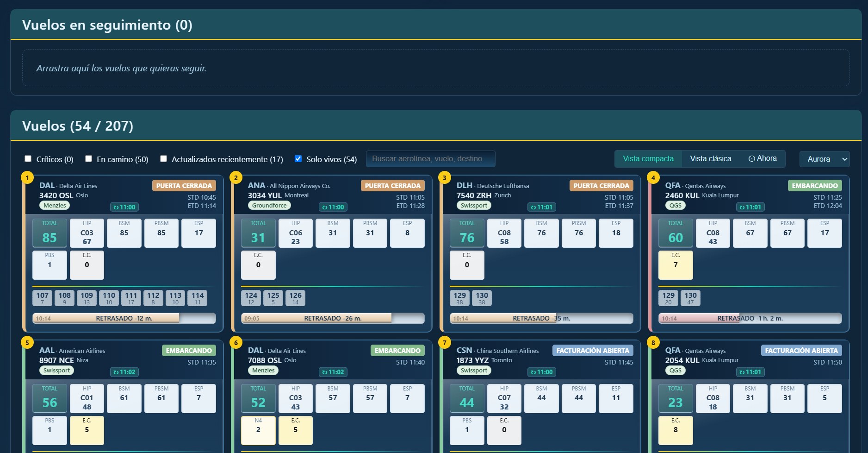Select yellow number badge 4 on QFA 2460 card

(x=653, y=177)
